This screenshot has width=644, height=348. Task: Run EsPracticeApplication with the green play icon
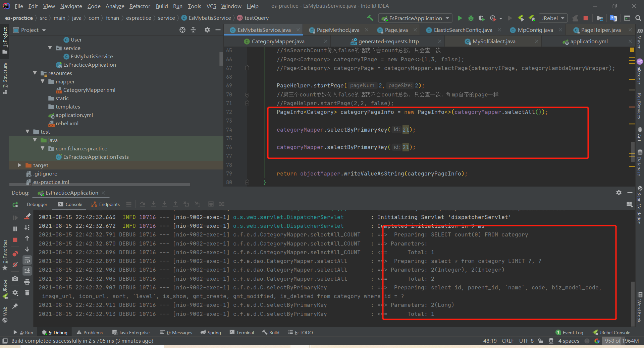click(460, 18)
